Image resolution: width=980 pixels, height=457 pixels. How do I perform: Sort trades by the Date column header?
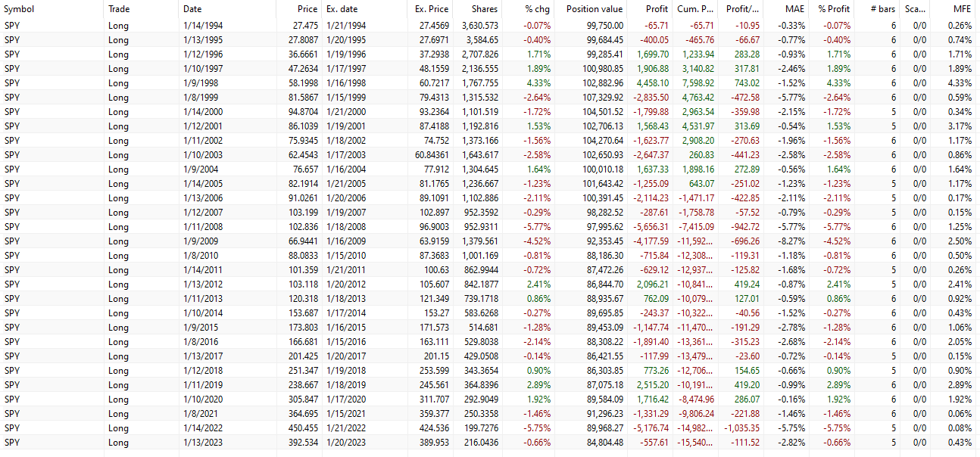tap(192, 9)
